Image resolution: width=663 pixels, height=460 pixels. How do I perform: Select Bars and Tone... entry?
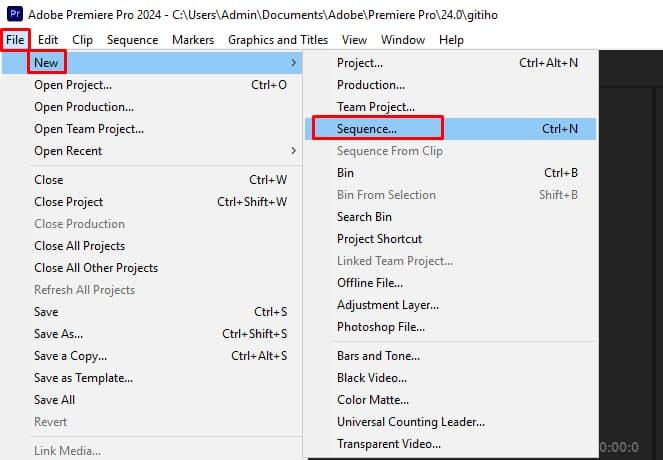tap(378, 356)
